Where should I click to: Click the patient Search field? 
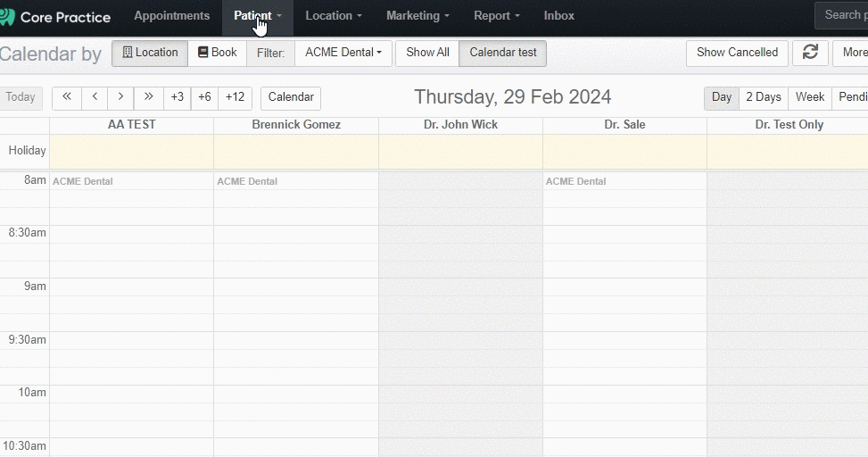[841, 15]
